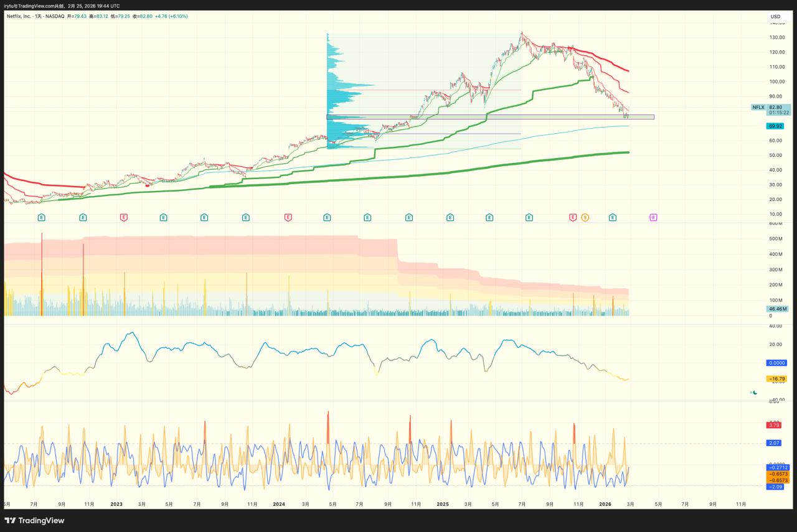Click the 46.46M volume label
The image size is (797, 532).
pos(777,309)
